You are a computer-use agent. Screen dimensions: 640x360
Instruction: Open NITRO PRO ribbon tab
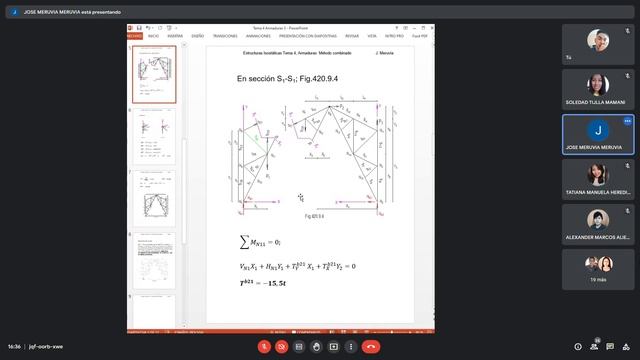click(x=394, y=36)
